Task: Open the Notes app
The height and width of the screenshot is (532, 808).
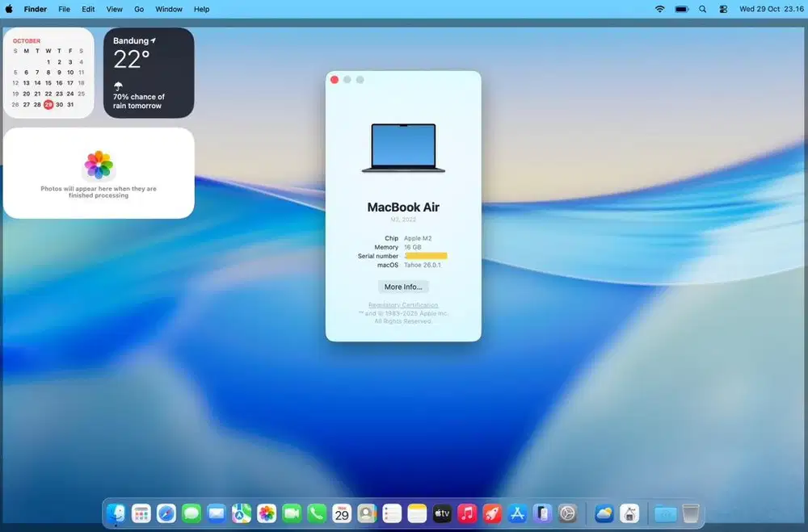Action: (417, 513)
